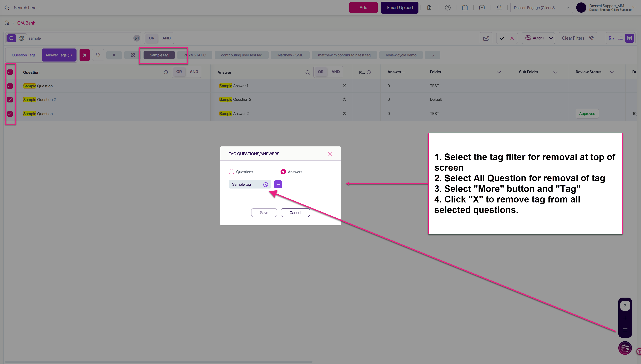This screenshot has height=364, width=641.
Task: Click the Autofill button
Action: (x=535, y=38)
